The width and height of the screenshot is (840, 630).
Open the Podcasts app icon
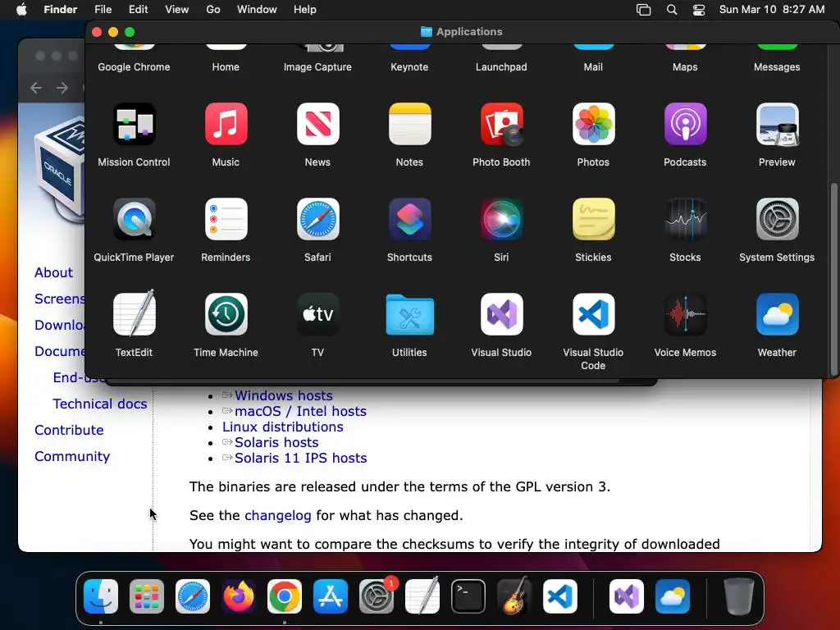click(685, 125)
